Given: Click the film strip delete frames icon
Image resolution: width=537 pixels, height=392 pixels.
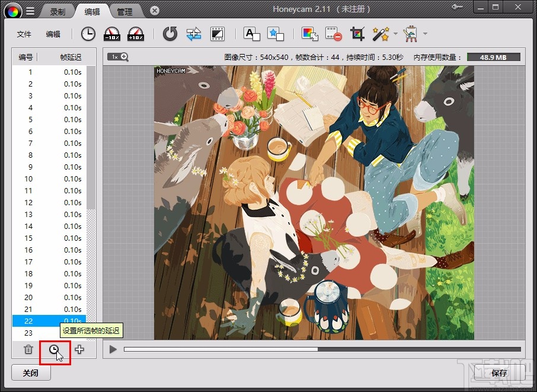Looking at the screenshot, I should tap(334, 34).
